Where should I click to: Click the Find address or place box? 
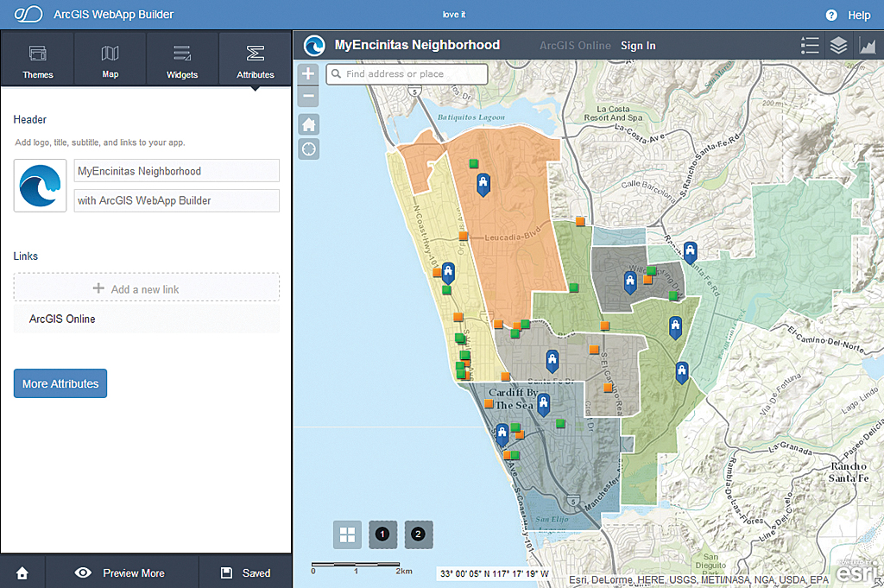pyautogui.click(x=407, y=74)
